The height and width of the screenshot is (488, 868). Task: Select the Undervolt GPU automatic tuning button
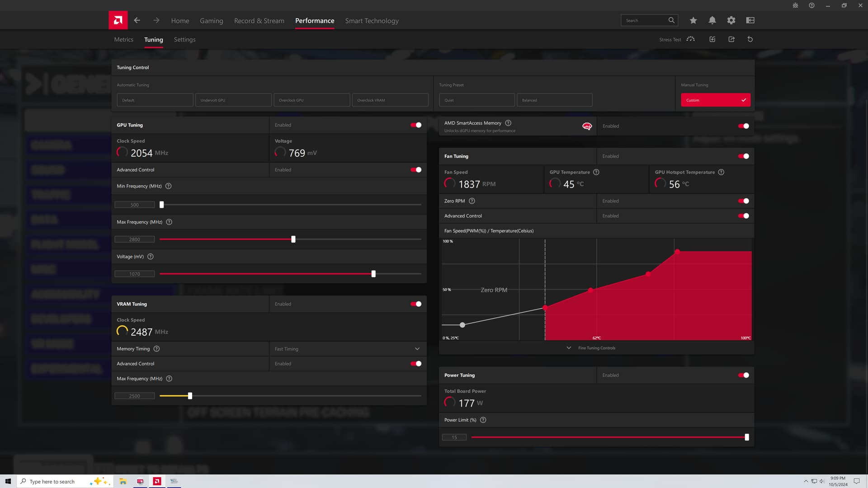[233, 100]
